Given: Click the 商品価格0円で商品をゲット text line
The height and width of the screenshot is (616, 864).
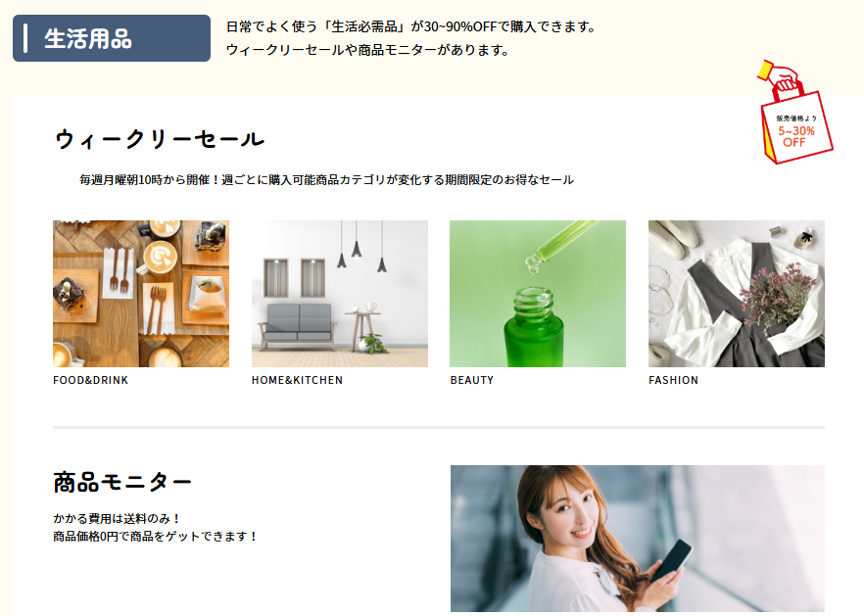Looking at the screenshot, I should coord(156,536).
